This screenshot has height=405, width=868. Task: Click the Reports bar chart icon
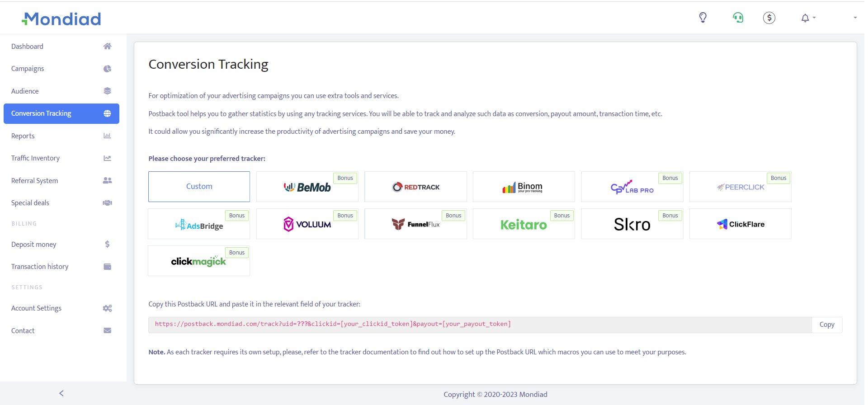pyautogui.click(x=107, y=136)
